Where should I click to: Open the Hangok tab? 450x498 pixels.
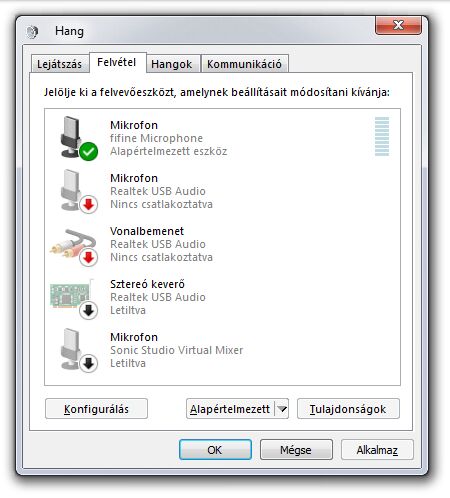pos(171,64)
